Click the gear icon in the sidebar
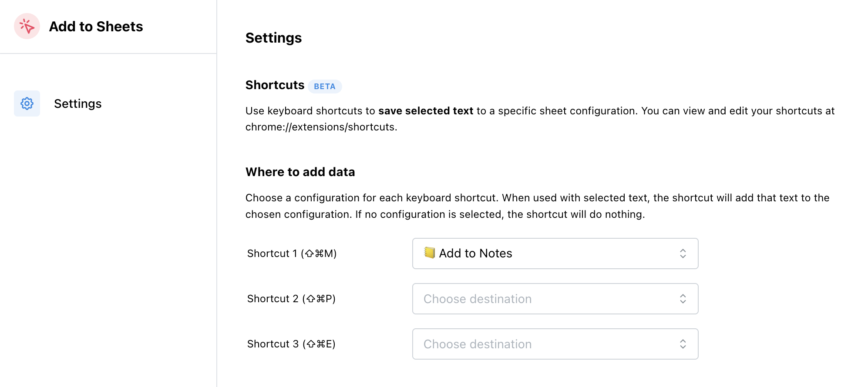This screenshot has height=387, width=868. [x=27, y=103]
